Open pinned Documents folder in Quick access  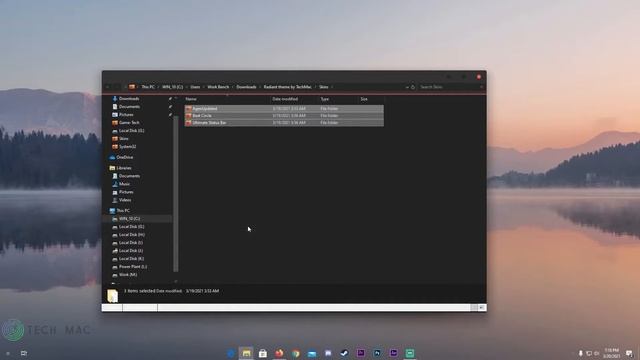[129, 107]
